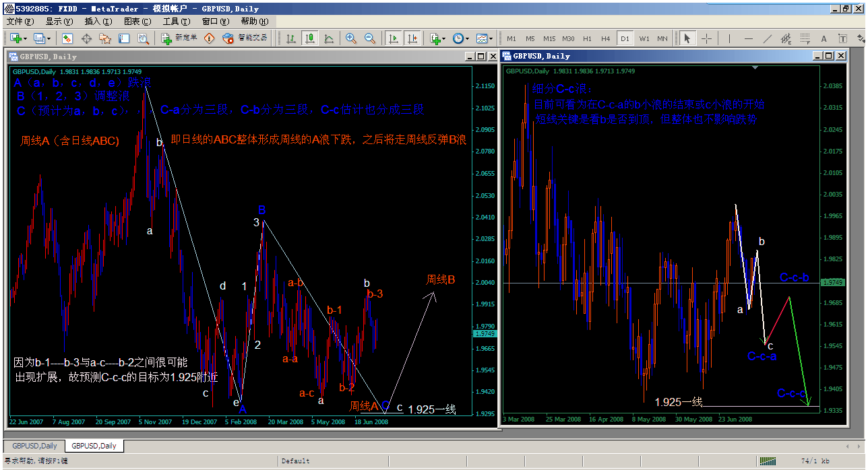Zoom out on the chart

369,38
